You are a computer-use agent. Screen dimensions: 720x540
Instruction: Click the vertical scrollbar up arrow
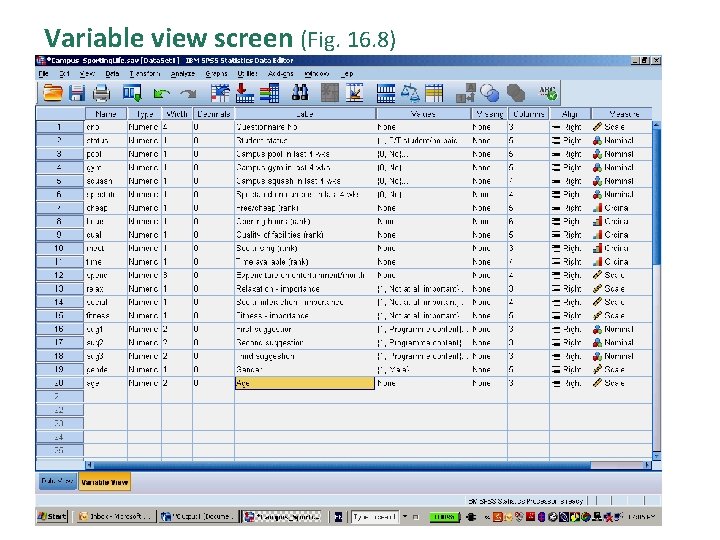coord(657,124)
